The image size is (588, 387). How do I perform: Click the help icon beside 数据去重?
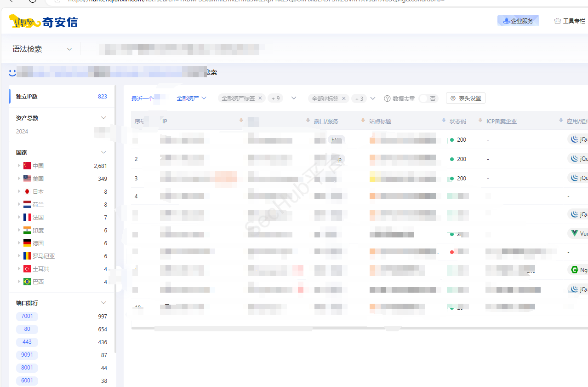[387, 98]
